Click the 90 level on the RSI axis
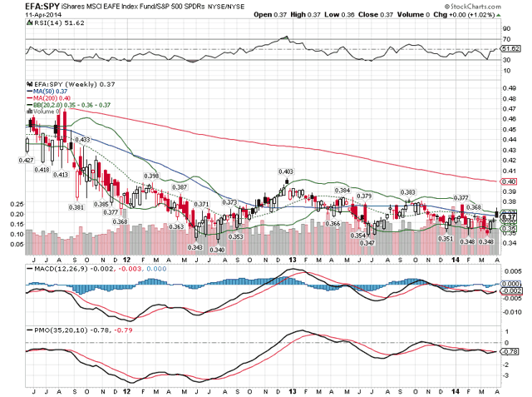Viewport: 532px width, 397px height. pos(507,28)
